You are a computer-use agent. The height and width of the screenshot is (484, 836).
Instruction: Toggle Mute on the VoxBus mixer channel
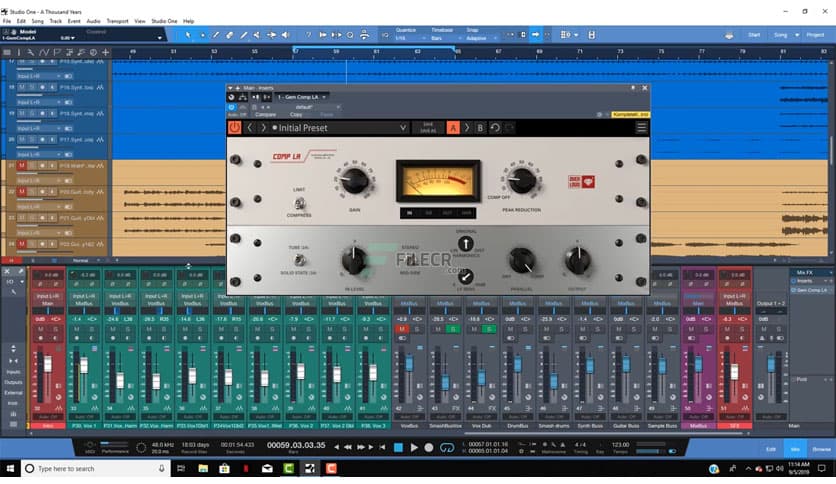point(402,329)
